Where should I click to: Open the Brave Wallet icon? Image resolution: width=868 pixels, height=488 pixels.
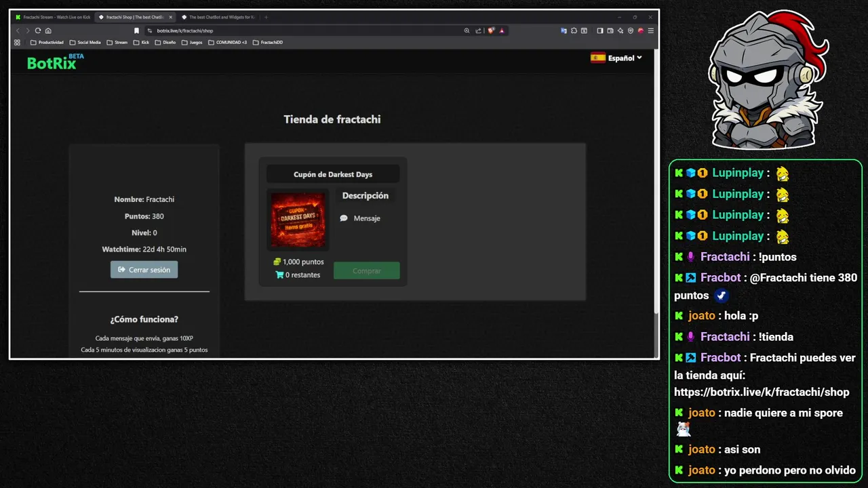[610, 30]
